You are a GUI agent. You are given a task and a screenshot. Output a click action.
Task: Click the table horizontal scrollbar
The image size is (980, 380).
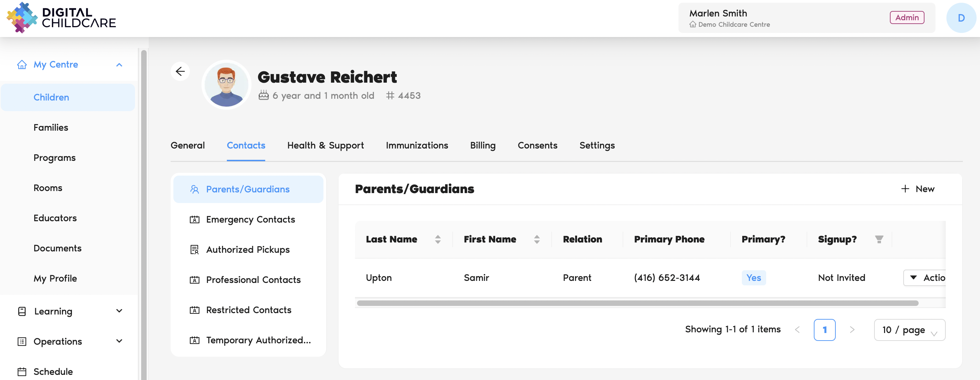[x=637, y=303]
